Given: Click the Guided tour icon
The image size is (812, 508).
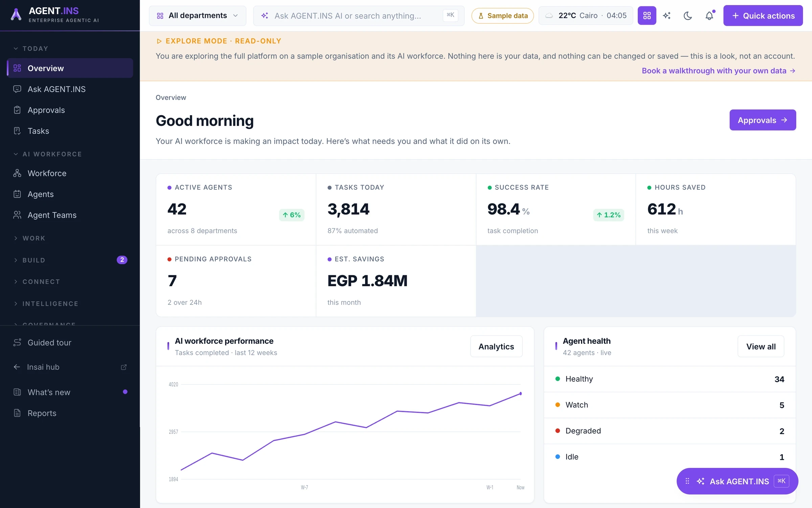Looking at the screenshot, I should (x=17, y=342).
